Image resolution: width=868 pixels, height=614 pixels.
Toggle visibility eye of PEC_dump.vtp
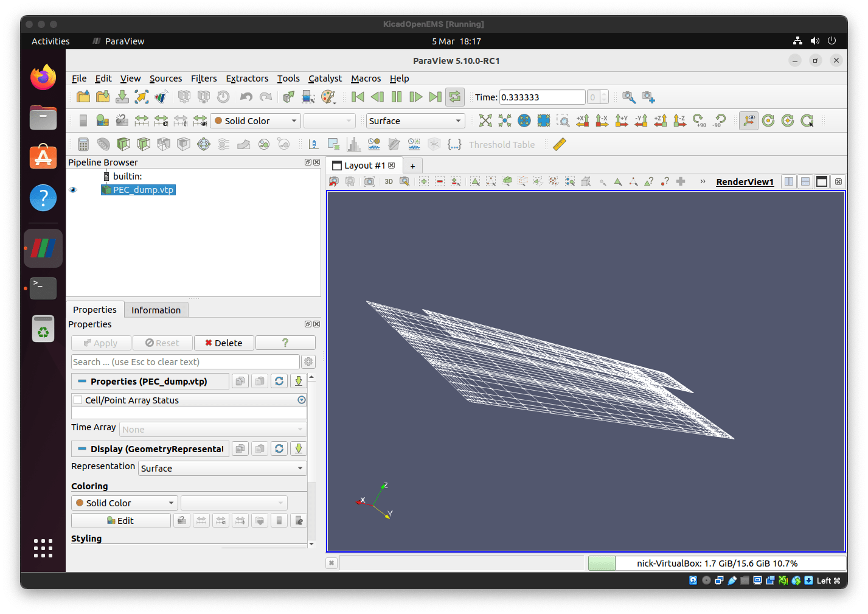click(x=74, y=190)
